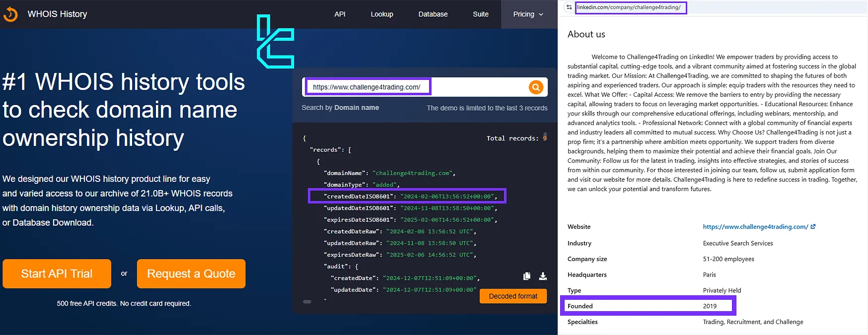Click the orange WHOIS History logo icon
This screenshot has width=868, height=335.
(10, 14)
